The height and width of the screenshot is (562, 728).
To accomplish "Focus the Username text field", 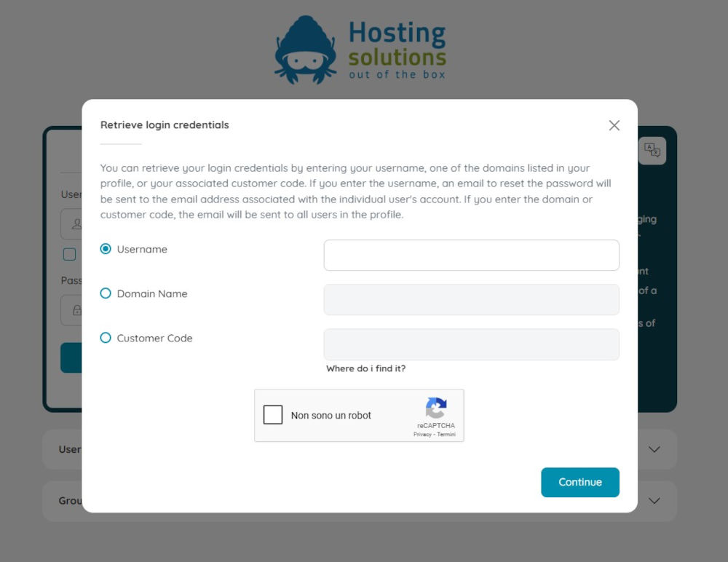I will 471,255.
